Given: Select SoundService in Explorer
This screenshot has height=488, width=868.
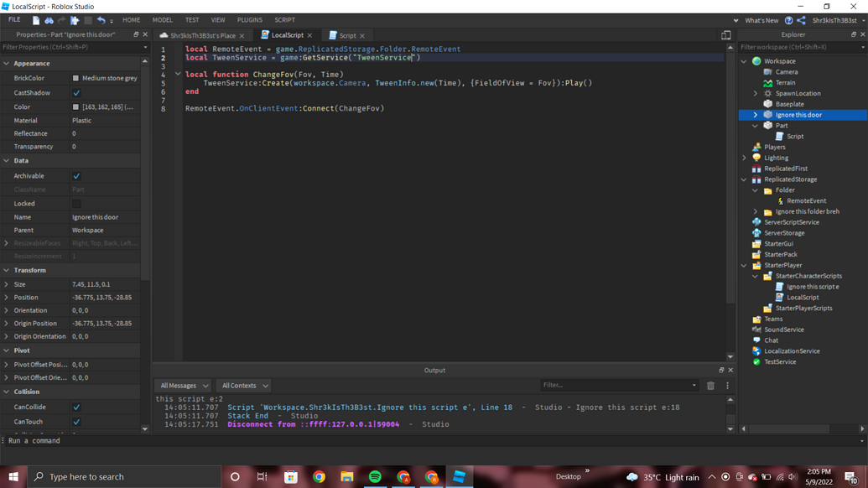Looking at the screenshot, I should point(784,330).
